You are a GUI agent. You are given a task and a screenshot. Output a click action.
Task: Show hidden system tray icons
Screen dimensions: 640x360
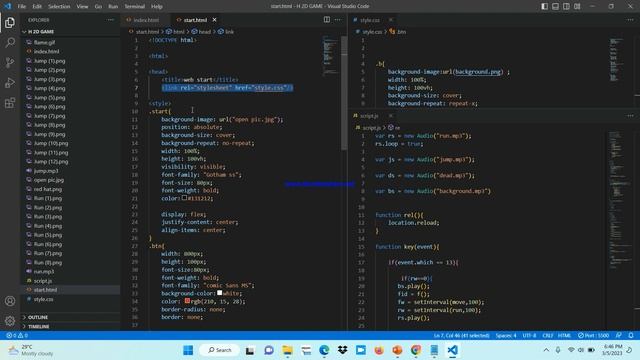546,350
